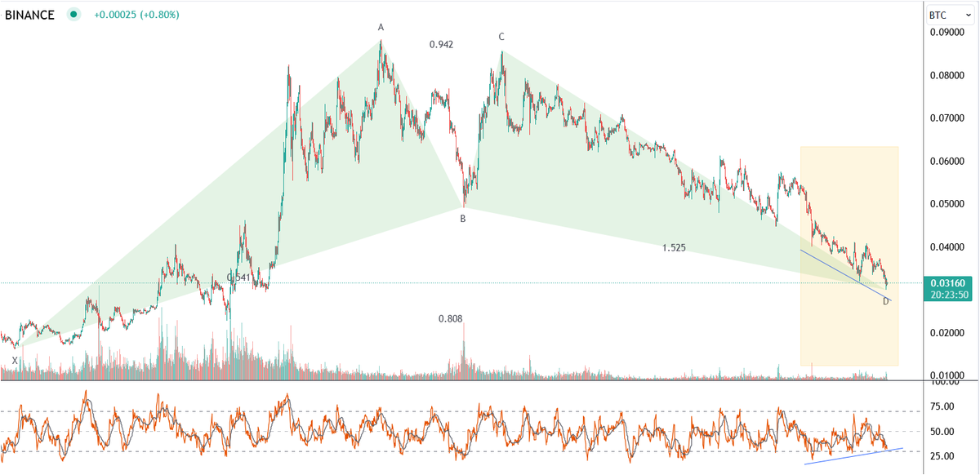Click the +0.00025 (+0.80%) change text
The width and height of the screenshot is (980, 475).
click(x=136, y=15)
